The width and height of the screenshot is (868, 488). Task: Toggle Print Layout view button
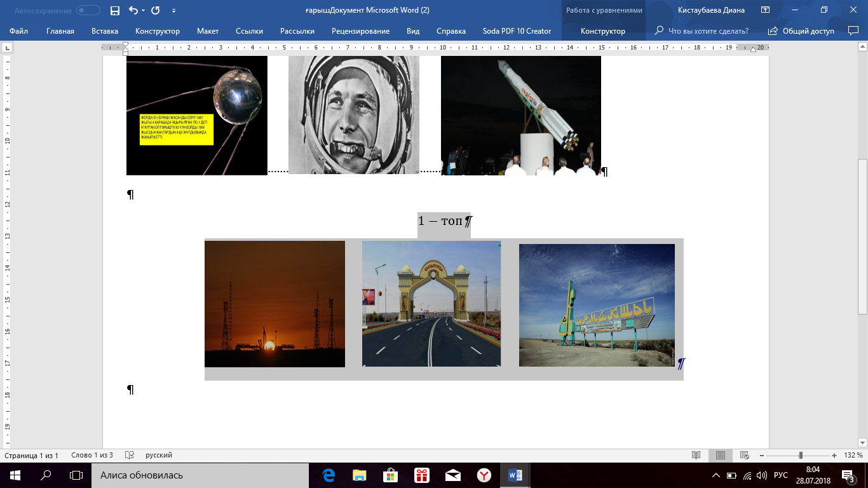coord(721,456)
